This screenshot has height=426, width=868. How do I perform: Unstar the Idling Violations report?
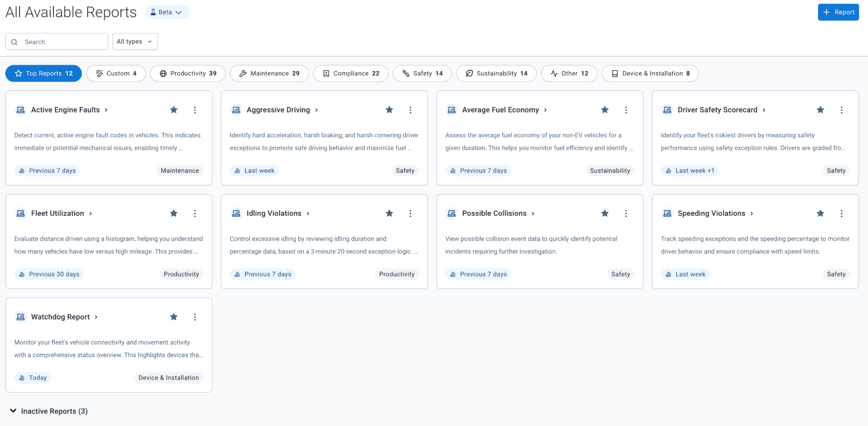point(389,213)
